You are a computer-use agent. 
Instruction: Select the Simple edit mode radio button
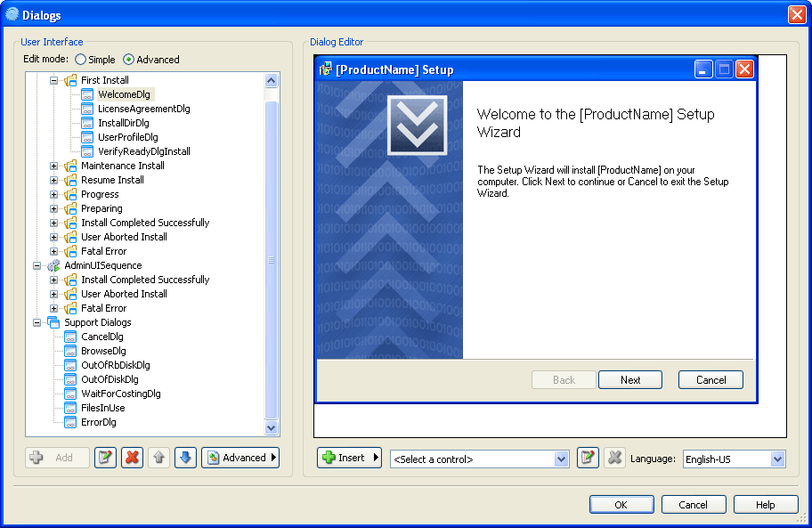[x=80, y=60]
